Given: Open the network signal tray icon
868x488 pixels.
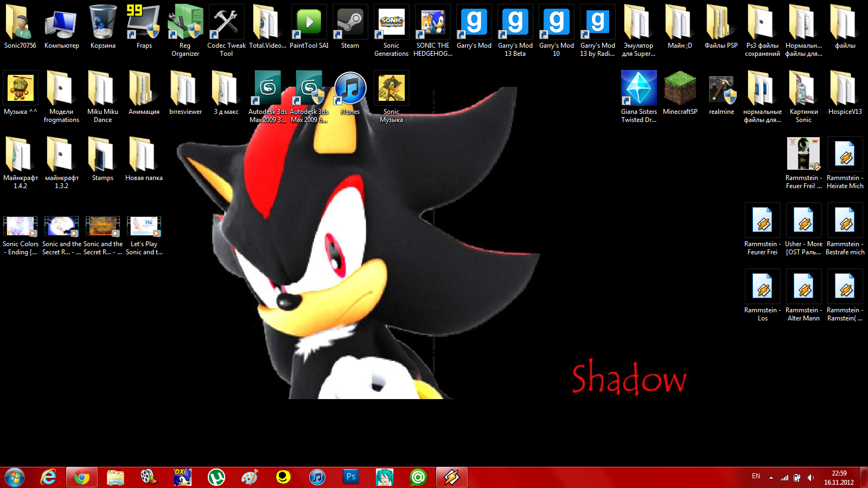Looking at the screenshot, I should click(784, 478).
